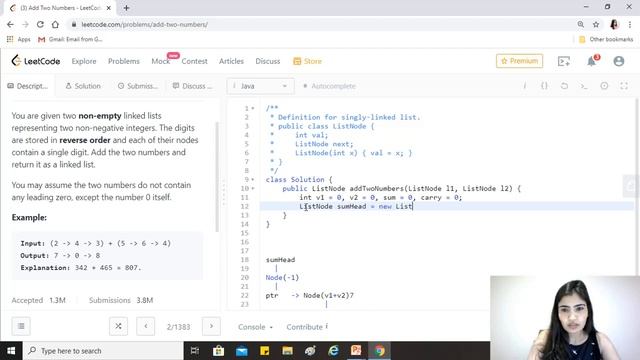Open the Apps bookmarks shortcut
This screenshot has height=360, width=640.
[19, 39]
